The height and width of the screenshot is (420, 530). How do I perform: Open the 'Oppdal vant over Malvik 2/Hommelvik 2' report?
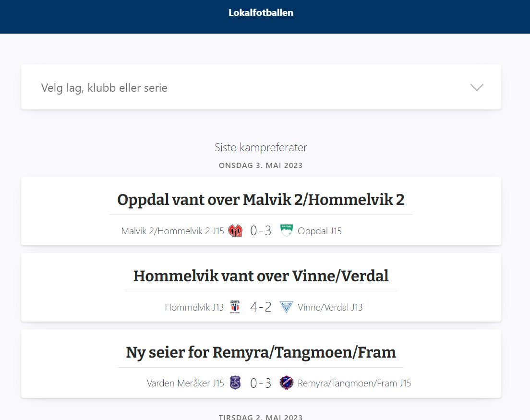[261, 199]
